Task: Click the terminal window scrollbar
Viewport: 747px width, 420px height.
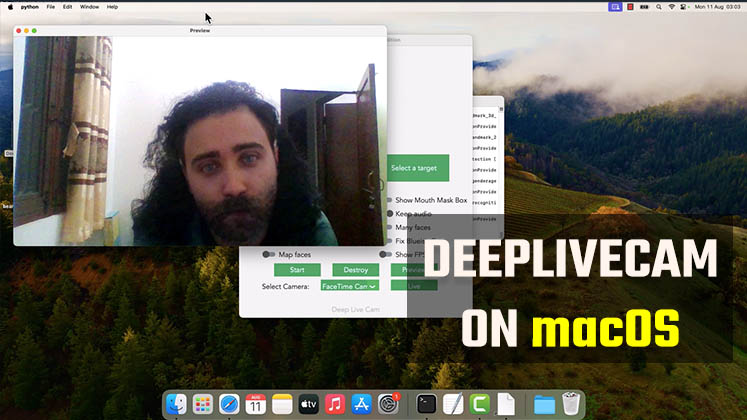Action: tap(501, 171)
